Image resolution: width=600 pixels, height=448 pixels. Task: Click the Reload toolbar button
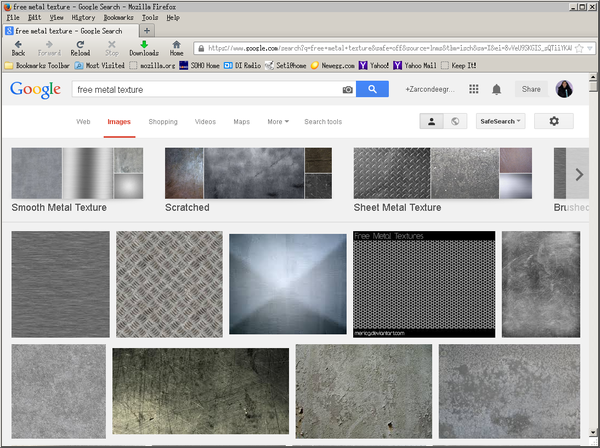click(80, 46)
